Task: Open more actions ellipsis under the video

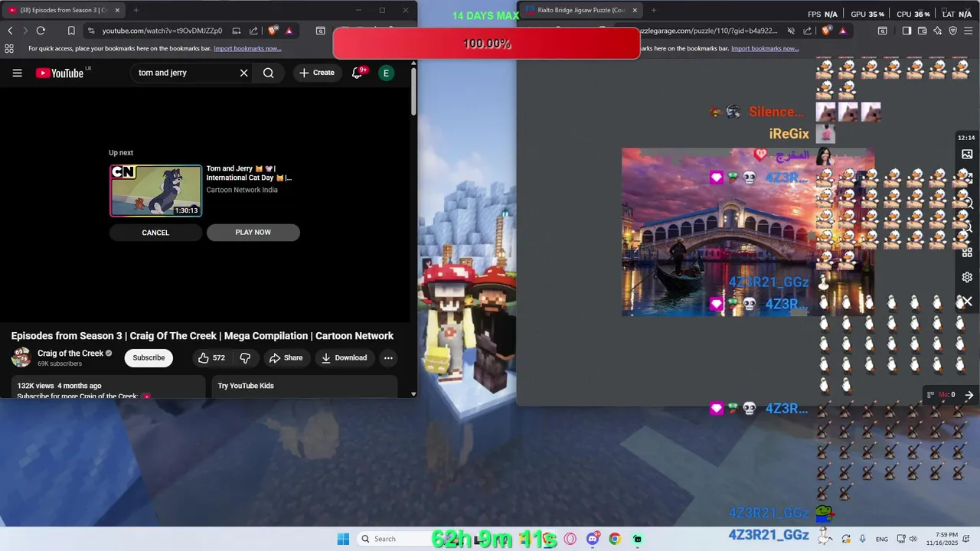Action: click(x=388, y=357)
